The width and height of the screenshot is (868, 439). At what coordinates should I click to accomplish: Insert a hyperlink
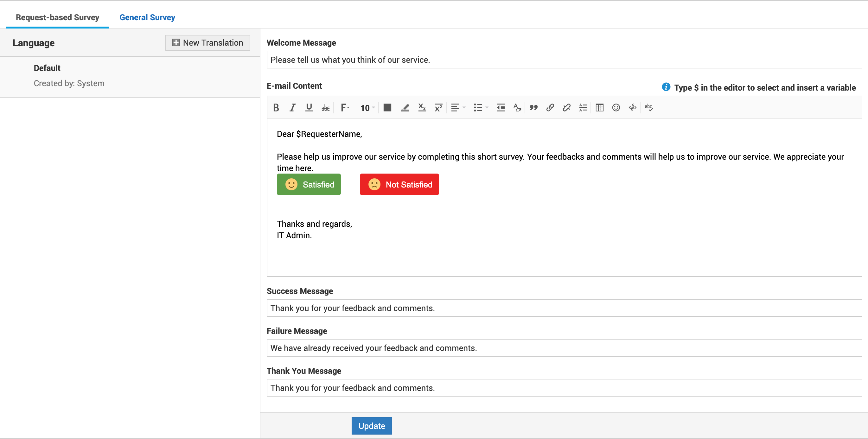pos(550,107)
